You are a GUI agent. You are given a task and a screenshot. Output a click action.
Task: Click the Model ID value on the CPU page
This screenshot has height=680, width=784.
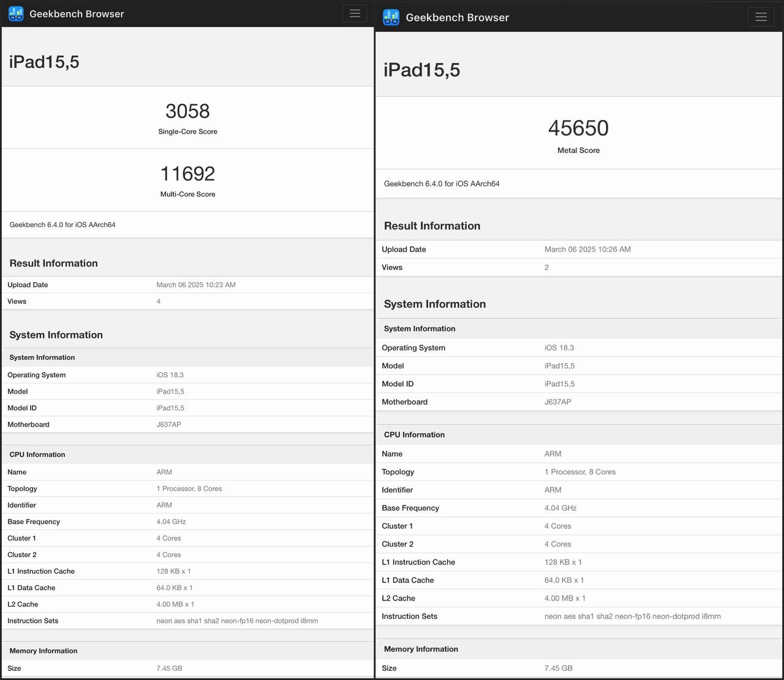tap(170, 408)
